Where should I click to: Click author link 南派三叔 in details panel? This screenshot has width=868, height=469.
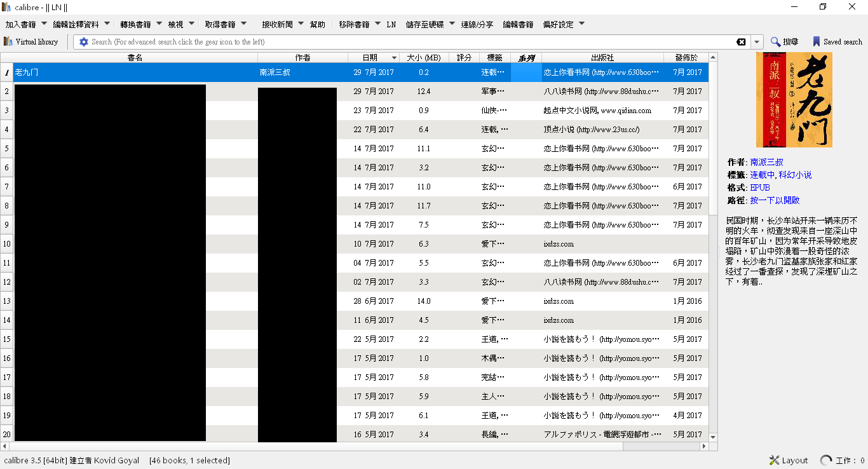[x=766, y=162]
